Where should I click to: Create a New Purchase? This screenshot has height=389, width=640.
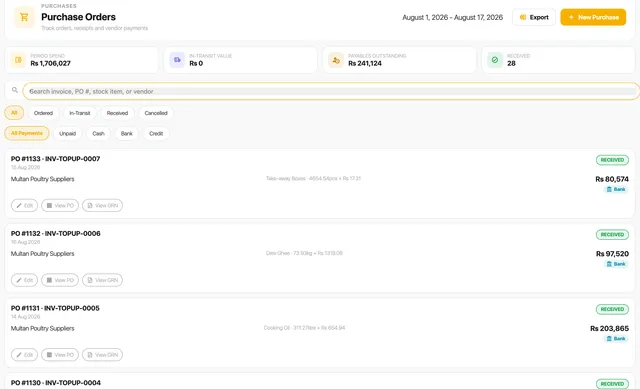coord(593,17)
